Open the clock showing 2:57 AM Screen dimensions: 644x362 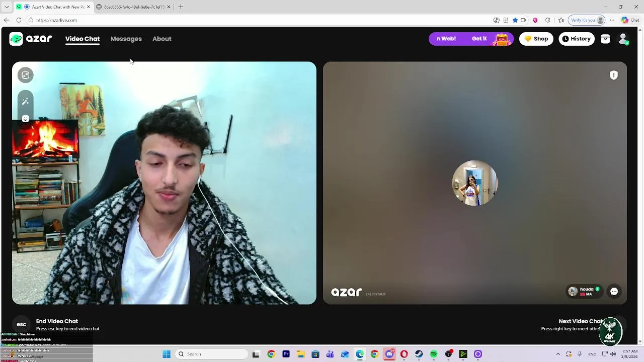point(630,354)
